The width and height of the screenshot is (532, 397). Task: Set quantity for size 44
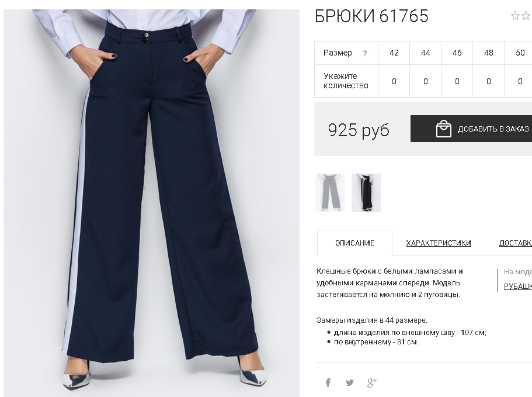pos(426,81)
